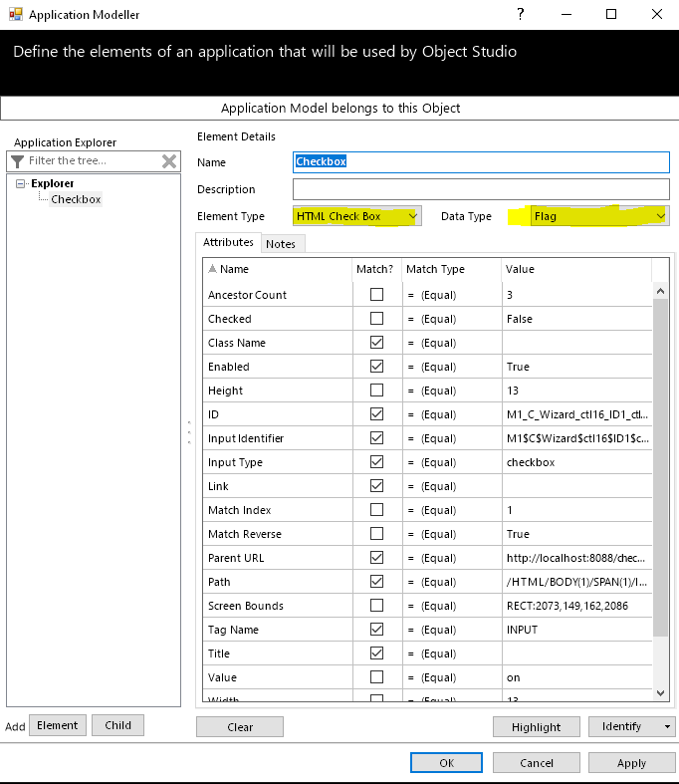Click the Match Type column header
679x784 pixels.
(x=452, y=269)
